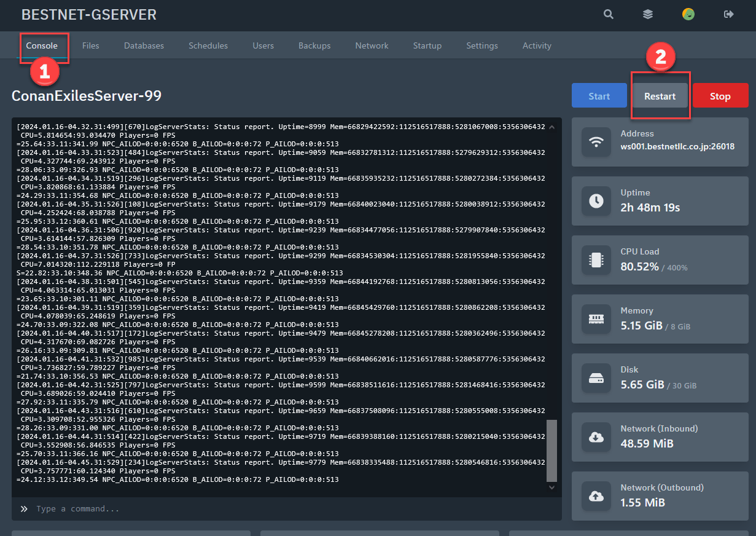View the Activity tab
The width and height of the screenshot is (756, 536).
pyautogui.click(x=537, y=45)
